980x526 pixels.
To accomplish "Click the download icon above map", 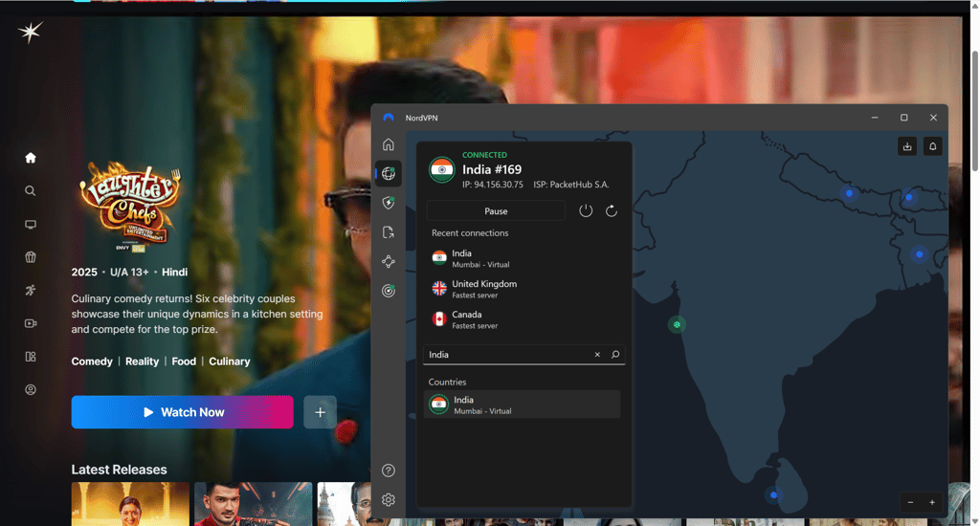I will tap(907, 146).
